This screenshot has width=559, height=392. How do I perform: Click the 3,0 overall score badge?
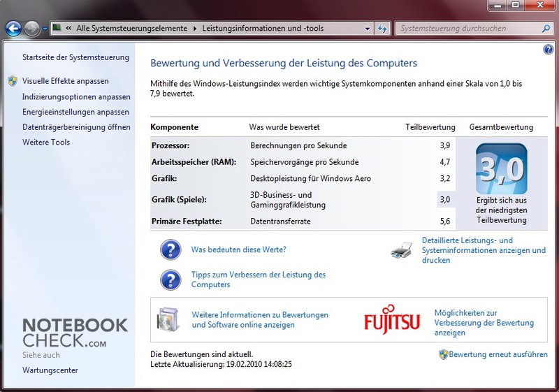tap(501, 169)
